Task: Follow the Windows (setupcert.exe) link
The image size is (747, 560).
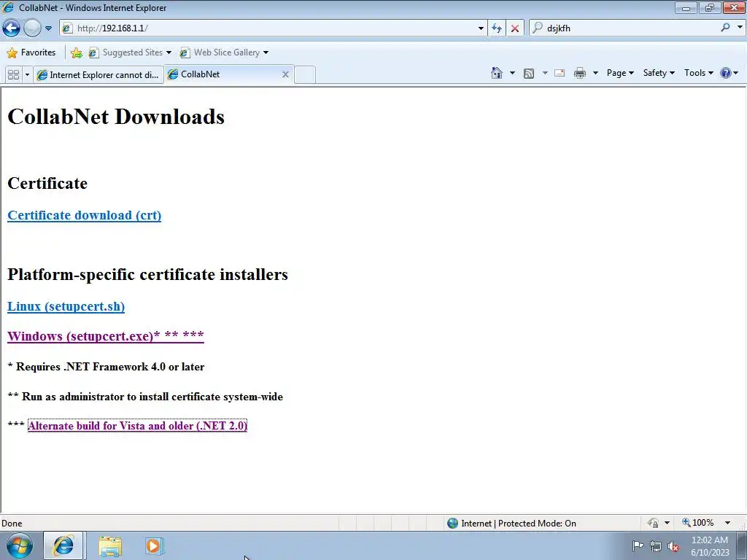Action: pyautogui.click(x=106, y=336)
